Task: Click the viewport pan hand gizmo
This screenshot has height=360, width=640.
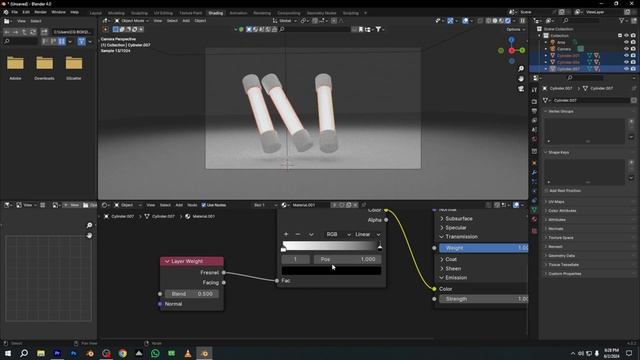Action: (x=521, y=78)
